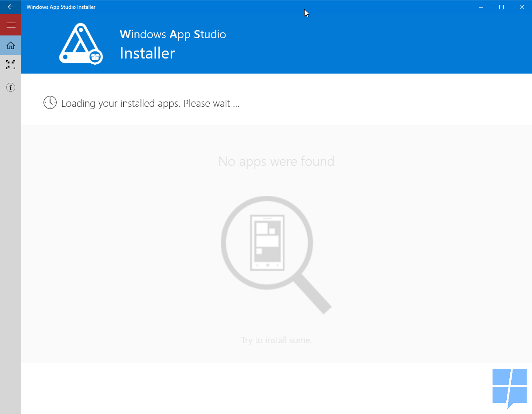Maximize the Installer window

pyautogui.click(x=501, y=7)
